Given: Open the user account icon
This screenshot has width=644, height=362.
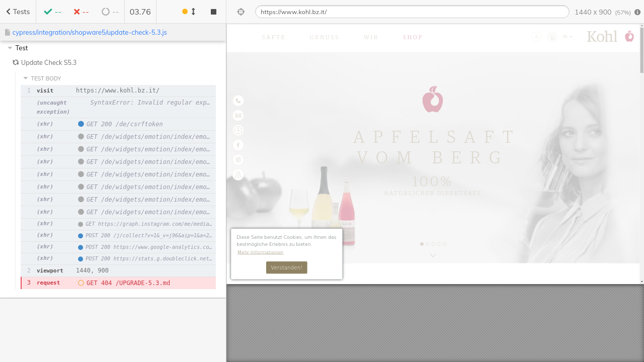Looking at the screenshot, I should click(x=536, y=37).
